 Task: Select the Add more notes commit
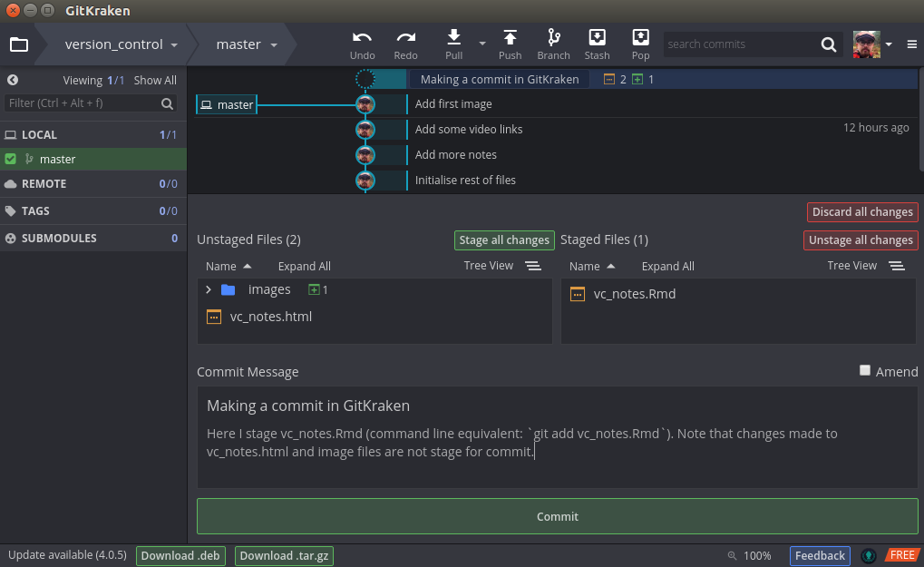[455, 155]
